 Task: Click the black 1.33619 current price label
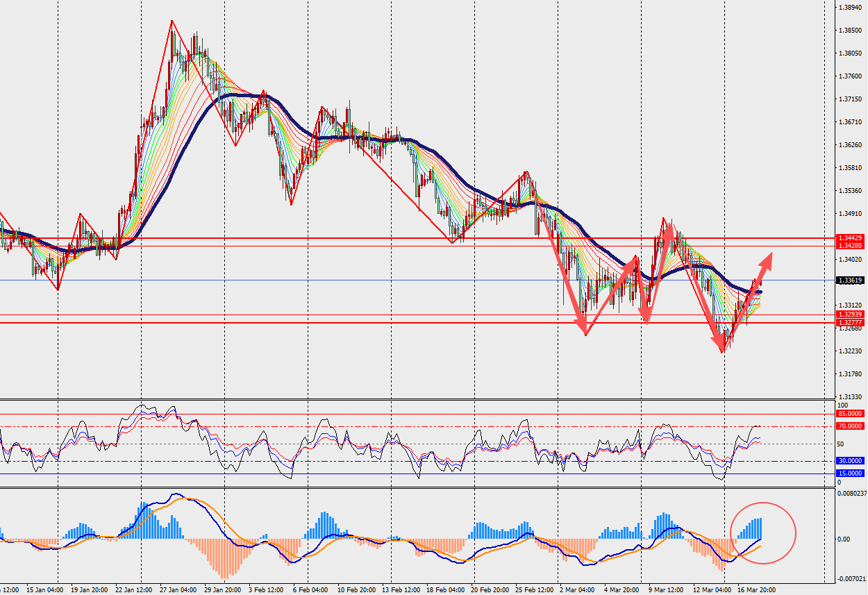850,280
